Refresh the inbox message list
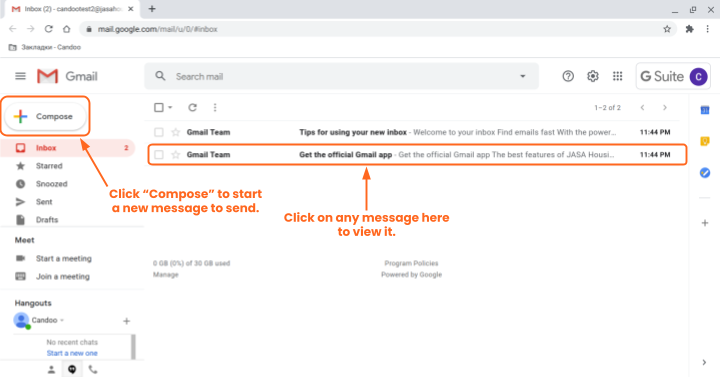Image resolution: width=720 pixels, height=377 pixels. point(192,107)
